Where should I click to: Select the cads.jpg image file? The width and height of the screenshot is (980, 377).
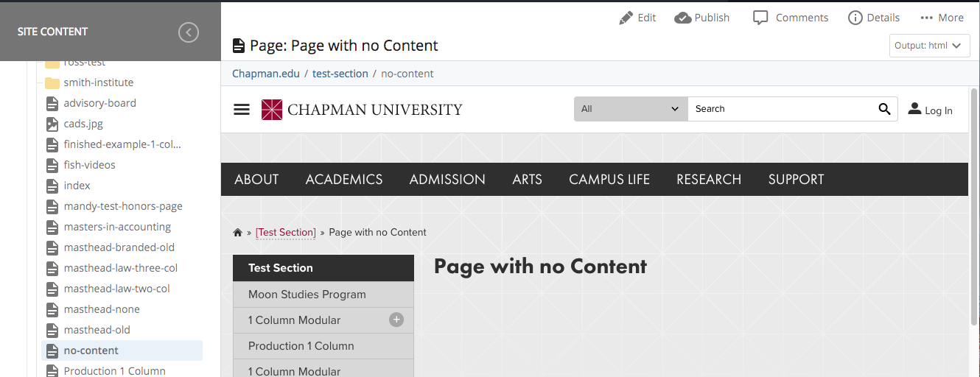point(83,124)
